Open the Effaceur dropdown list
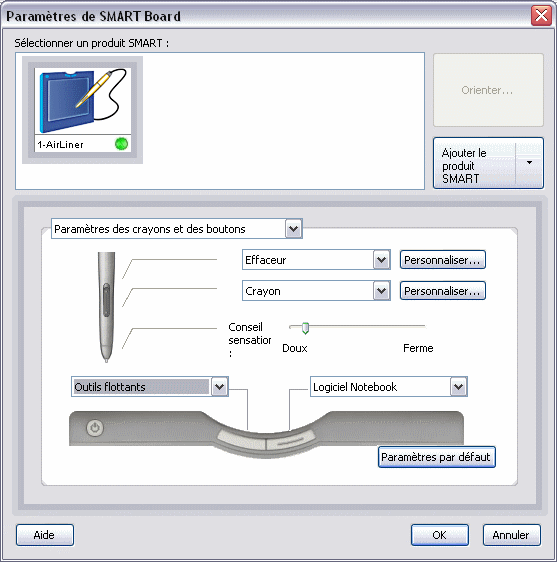Screen dimensions: 557x562 [381, 260]
